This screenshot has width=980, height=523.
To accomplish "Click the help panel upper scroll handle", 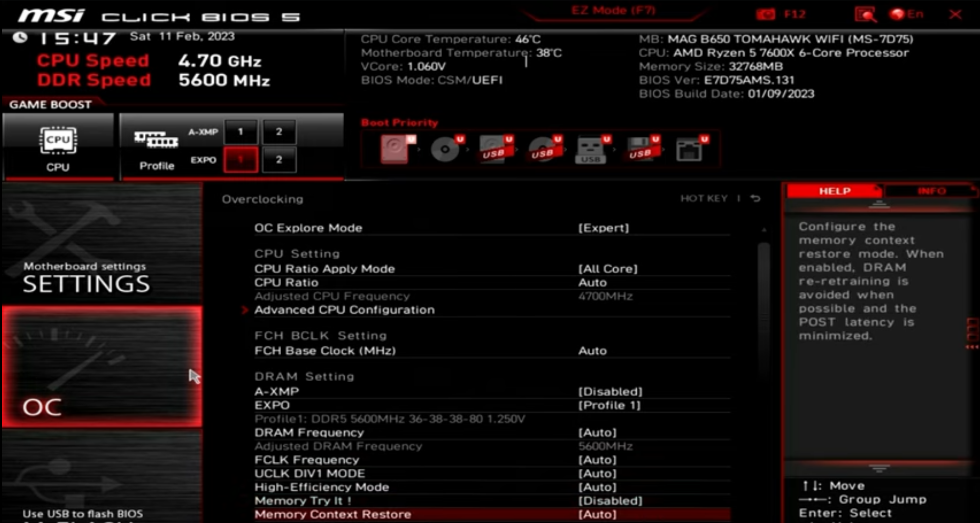I will point(879,205).
